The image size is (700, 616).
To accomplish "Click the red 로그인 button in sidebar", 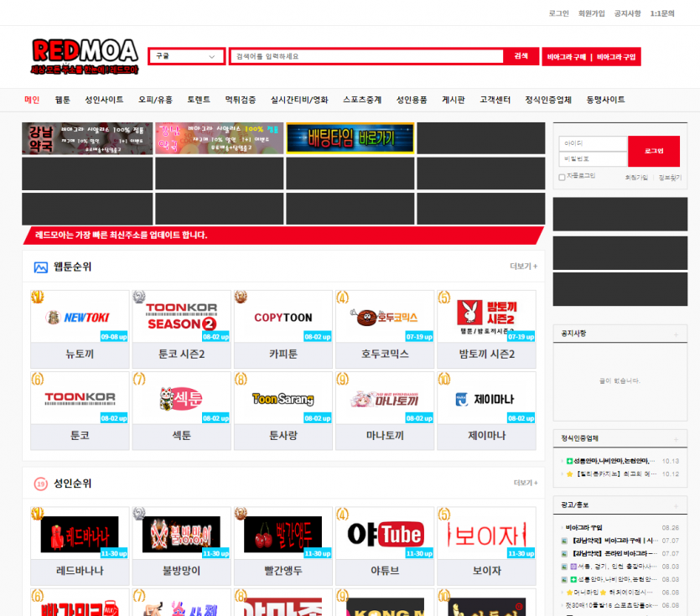I will coord(654,152).
